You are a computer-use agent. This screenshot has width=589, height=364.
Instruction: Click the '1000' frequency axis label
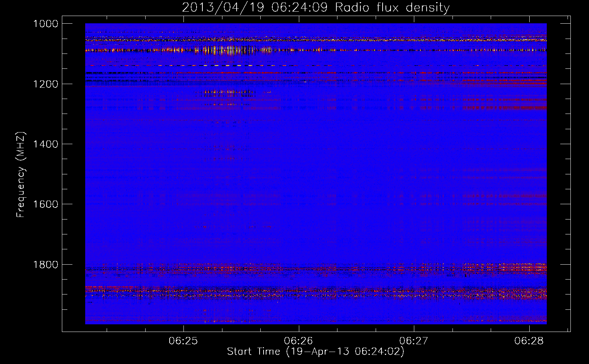coord(46,24)
